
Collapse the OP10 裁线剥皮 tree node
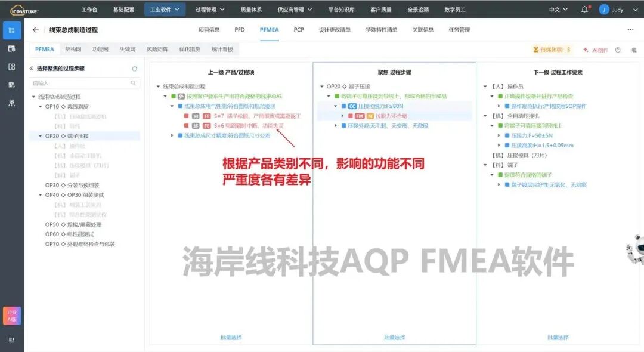41,106
